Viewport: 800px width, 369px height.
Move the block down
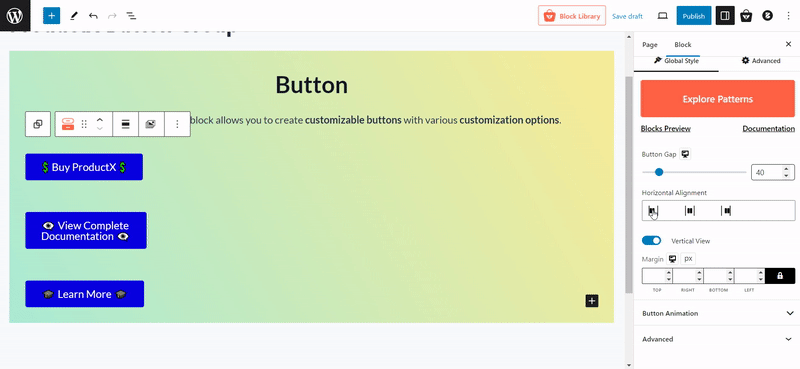[x=100, y=129]
